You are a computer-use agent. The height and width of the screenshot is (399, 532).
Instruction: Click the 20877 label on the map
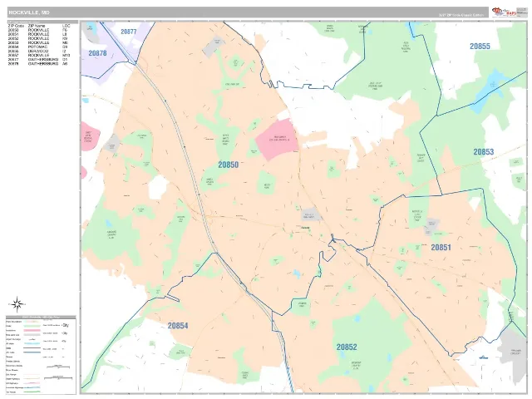coord(129,32)
